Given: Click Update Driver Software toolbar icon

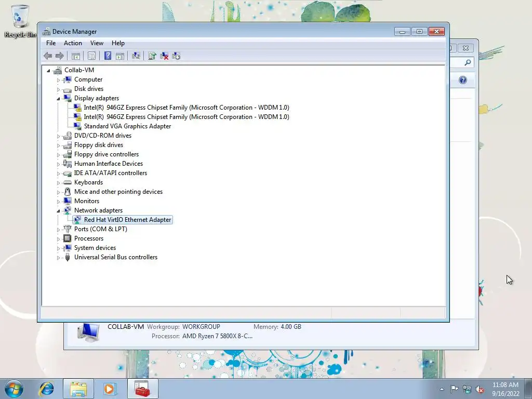Looking at the screenshot, I should click(152, 56).
